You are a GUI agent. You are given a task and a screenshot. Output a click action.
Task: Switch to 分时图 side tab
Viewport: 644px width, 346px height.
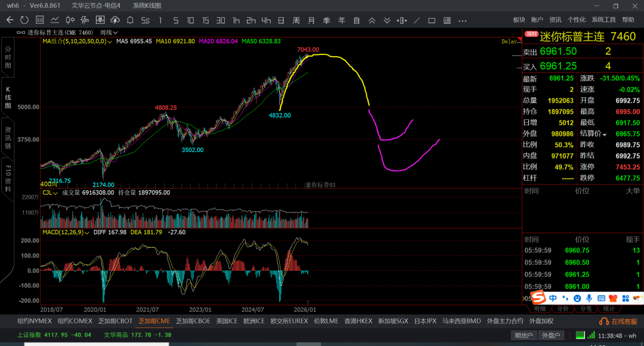tap(8, 57)
